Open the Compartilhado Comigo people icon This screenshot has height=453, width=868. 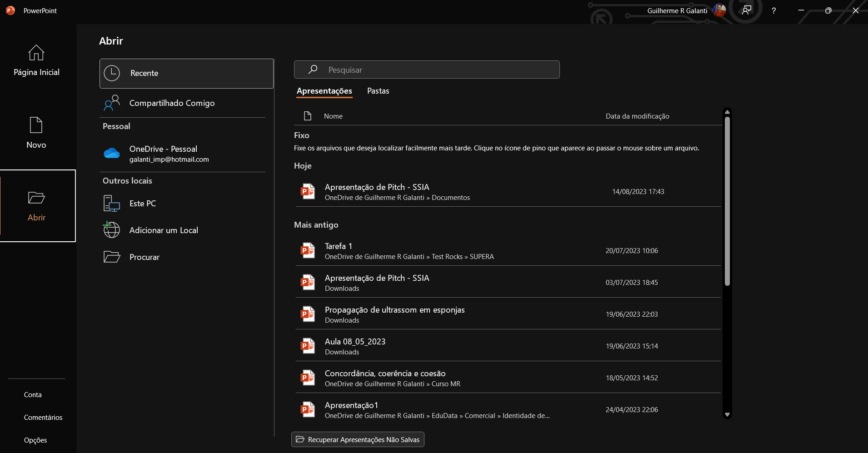point(112,103)
